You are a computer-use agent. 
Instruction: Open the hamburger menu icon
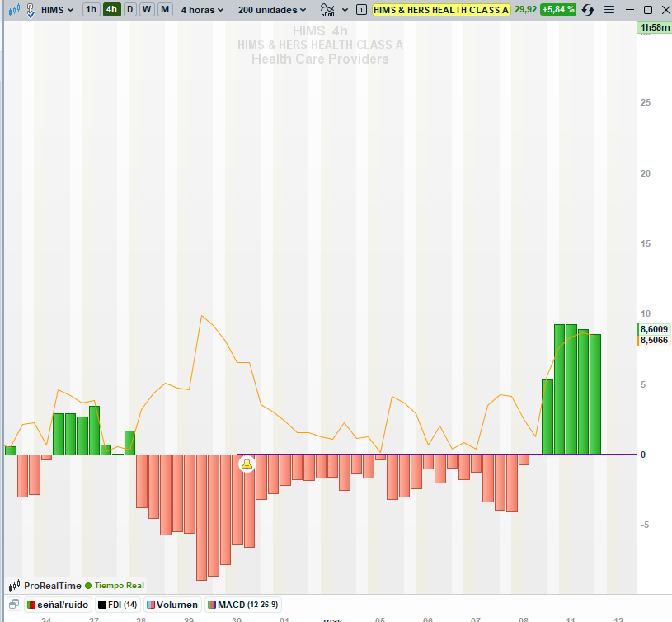pyautogui.click(x=609, y=9)
